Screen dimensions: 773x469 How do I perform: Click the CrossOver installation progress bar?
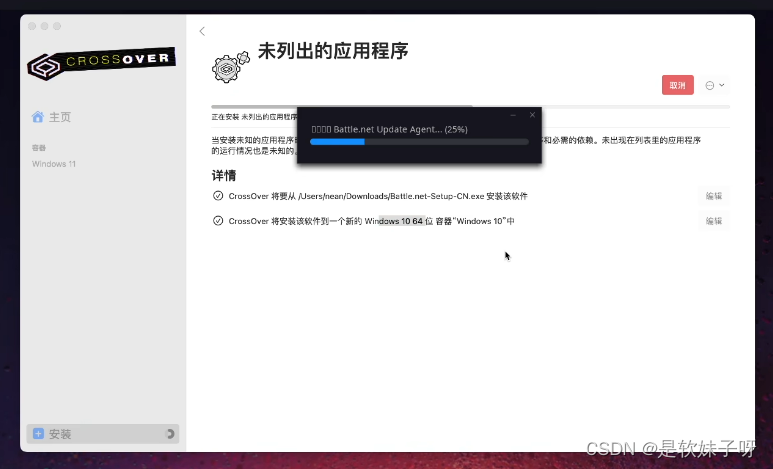tap(470, 107)
